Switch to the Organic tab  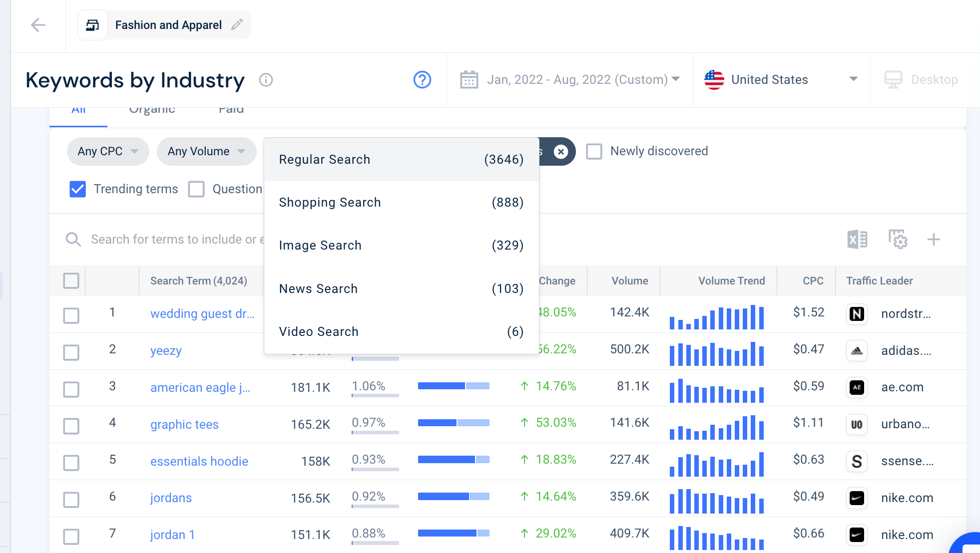coord(152,110)
